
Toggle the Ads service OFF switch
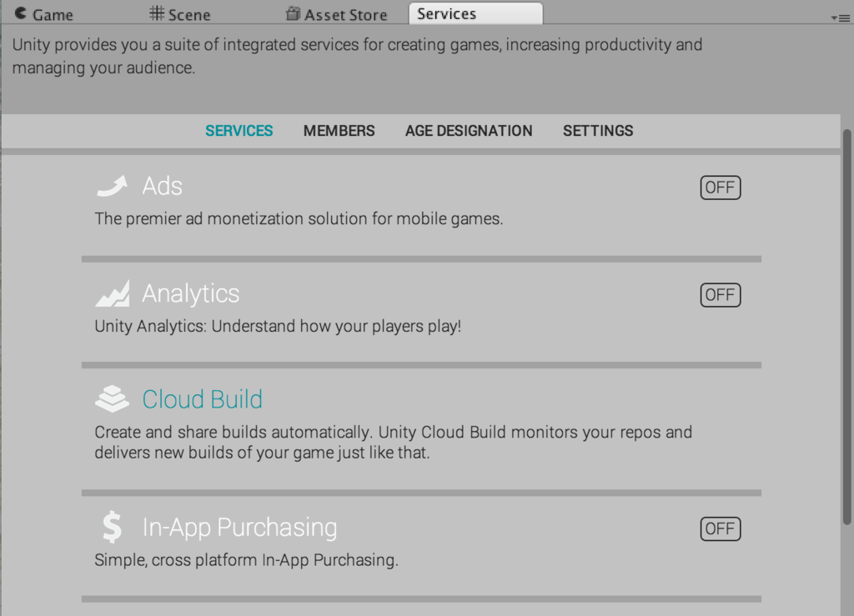point(720,188)
